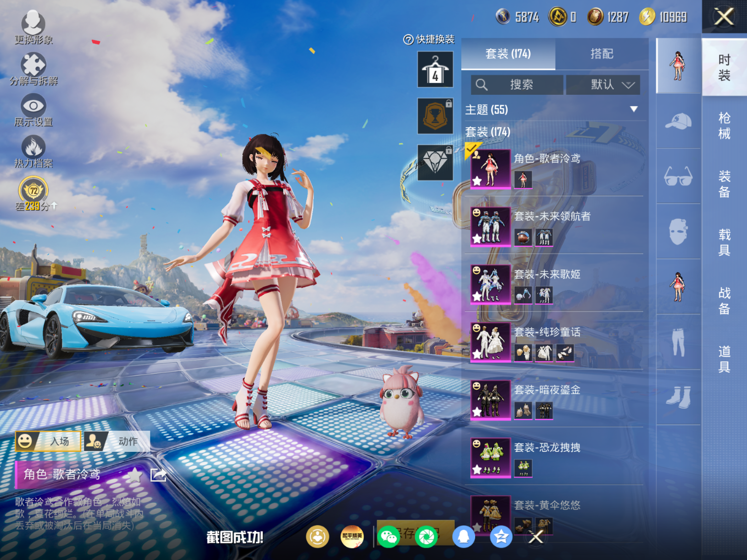Select the 动作 action tab
The width and height of the screenshot is (747, 560).
point(117,441)
